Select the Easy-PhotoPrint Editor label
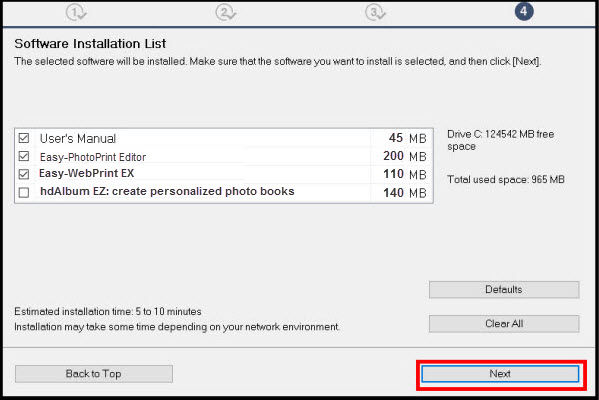This screenshot has width=599, height=400. tap(93, 157)
